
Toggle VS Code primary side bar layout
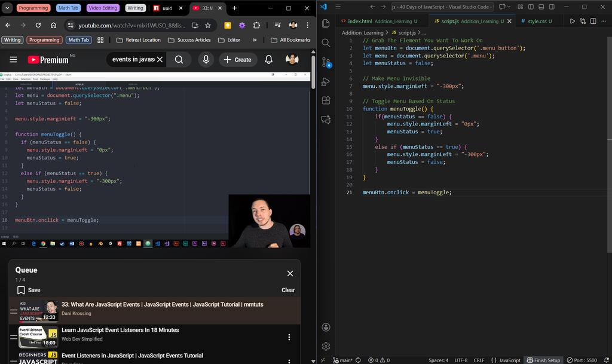pyautogui.click(x=531, y=7)
